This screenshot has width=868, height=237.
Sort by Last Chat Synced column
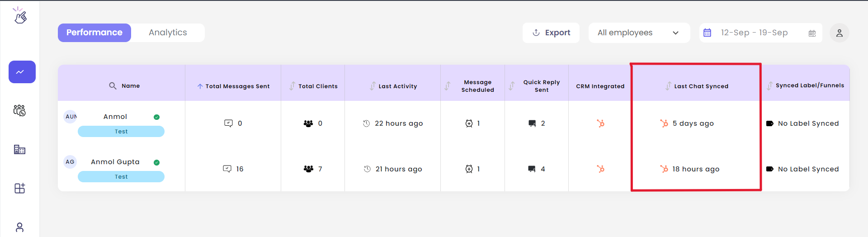pos(668,85)
